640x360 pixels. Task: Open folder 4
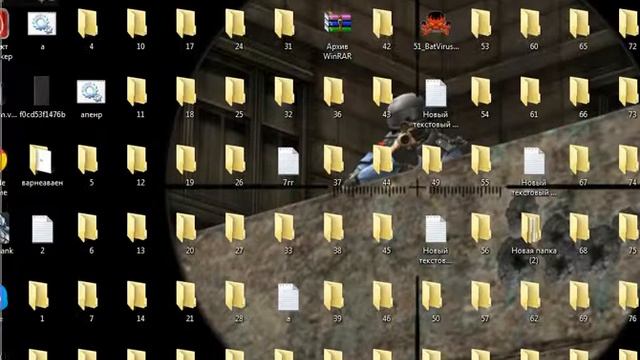click(88, 24)
